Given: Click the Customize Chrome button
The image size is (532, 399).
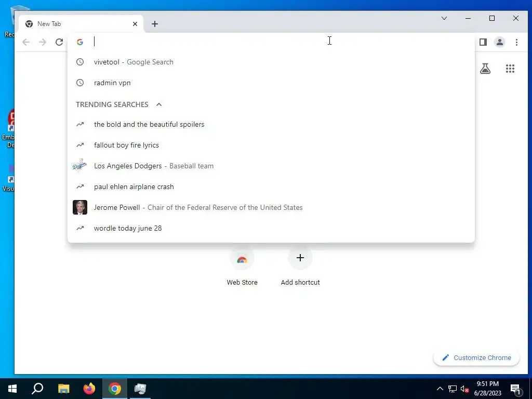Looking at the screenshot, I should pos(476,357).
